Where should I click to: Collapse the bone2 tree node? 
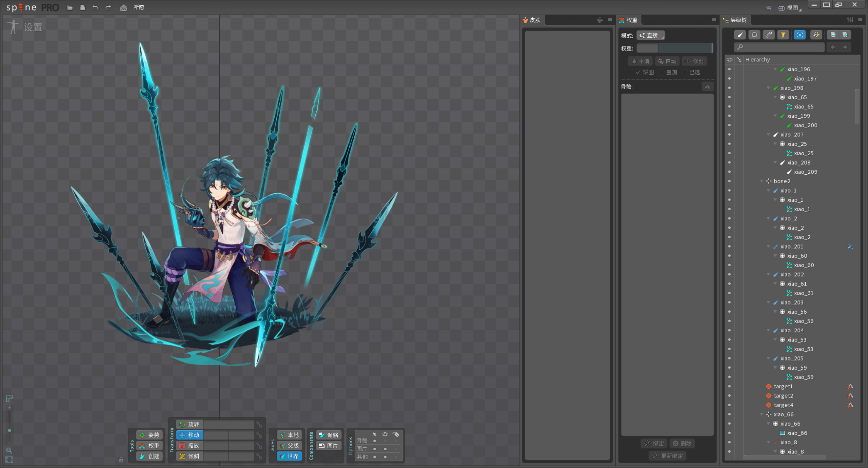[762, 181]
